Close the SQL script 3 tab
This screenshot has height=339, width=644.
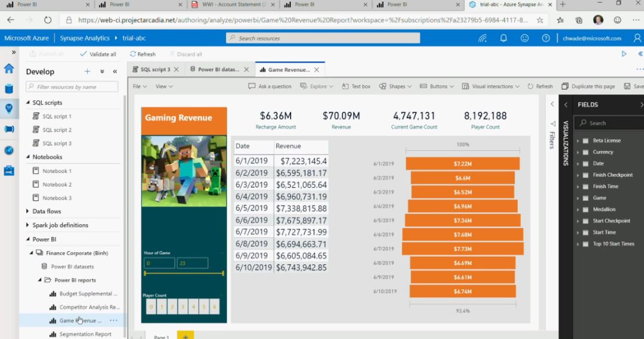click(176, 70)
